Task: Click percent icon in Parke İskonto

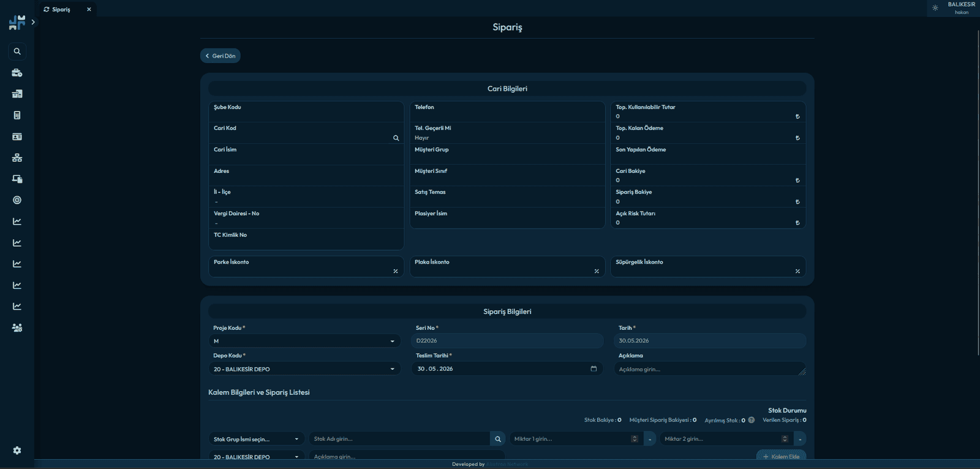Action: pos(396,271)
